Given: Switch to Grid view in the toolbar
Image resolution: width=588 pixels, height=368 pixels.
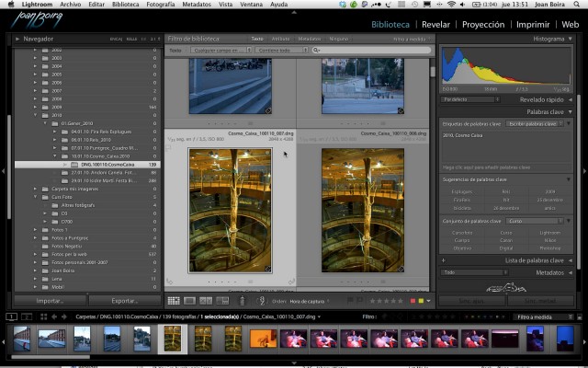Looking at the screenshot, I should pyautogui.click(x=174, y=301).
